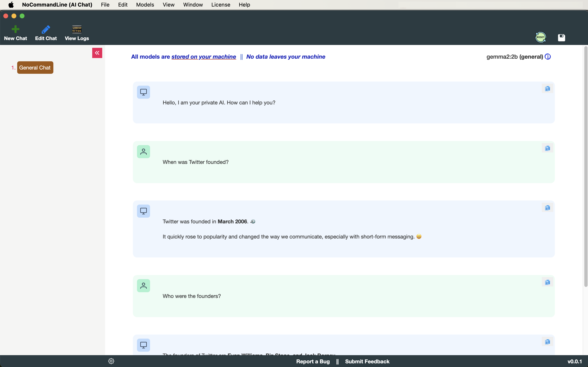Copy the 'When was Twitter founded?' message
The width and height of the screenshot is (588, 367).
tap(547, 148)
